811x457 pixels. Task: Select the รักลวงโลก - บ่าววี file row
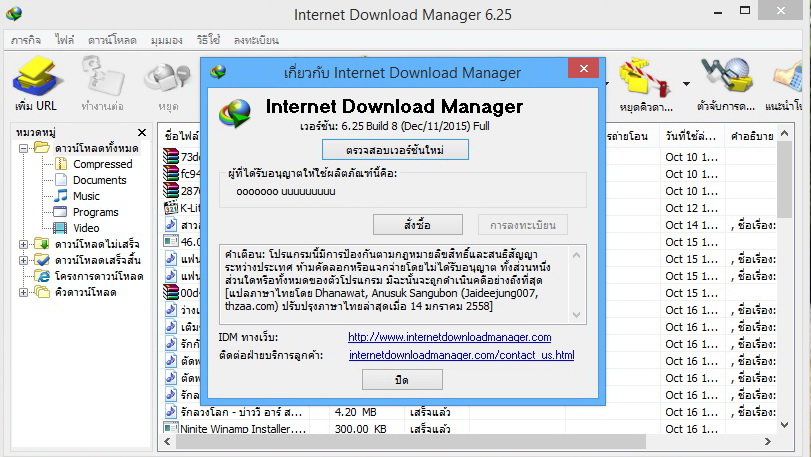click(x=469, y=412)
